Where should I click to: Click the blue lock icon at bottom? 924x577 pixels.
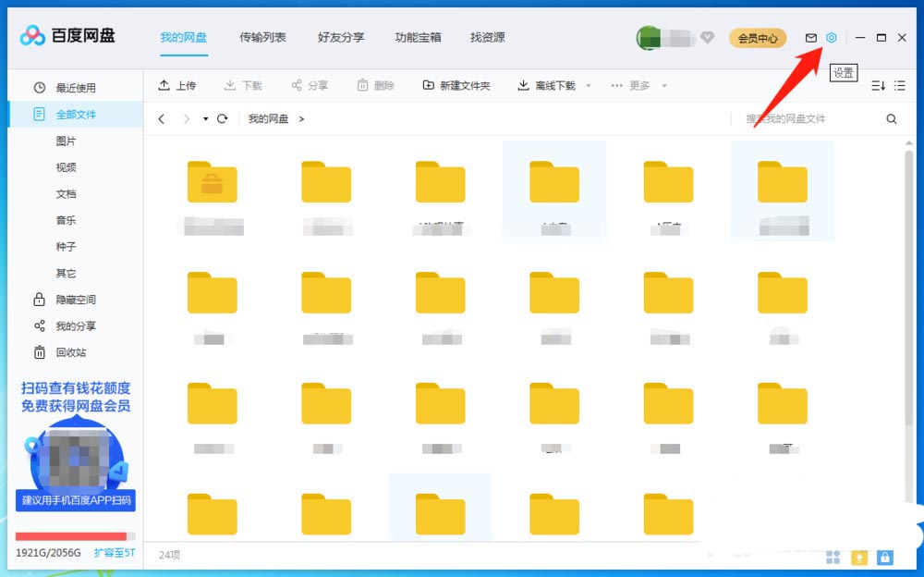pyautogui.click(x=885, y=558)
